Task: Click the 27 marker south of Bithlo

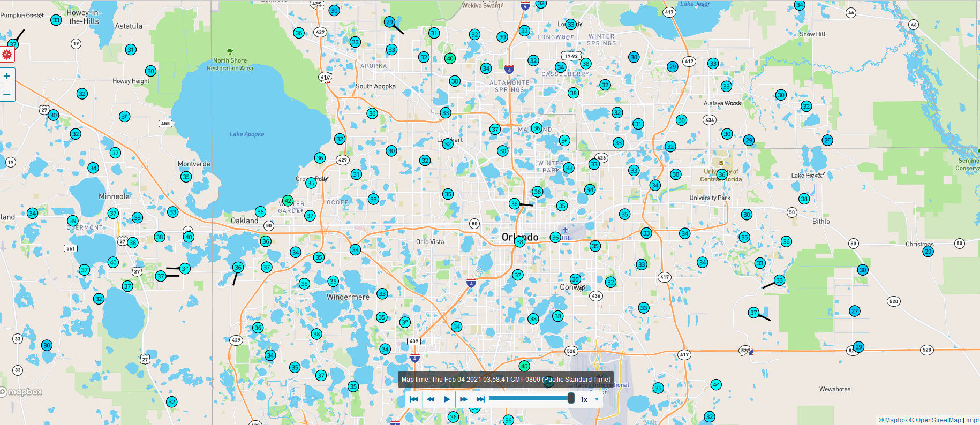Action: (x=855, y=311)
